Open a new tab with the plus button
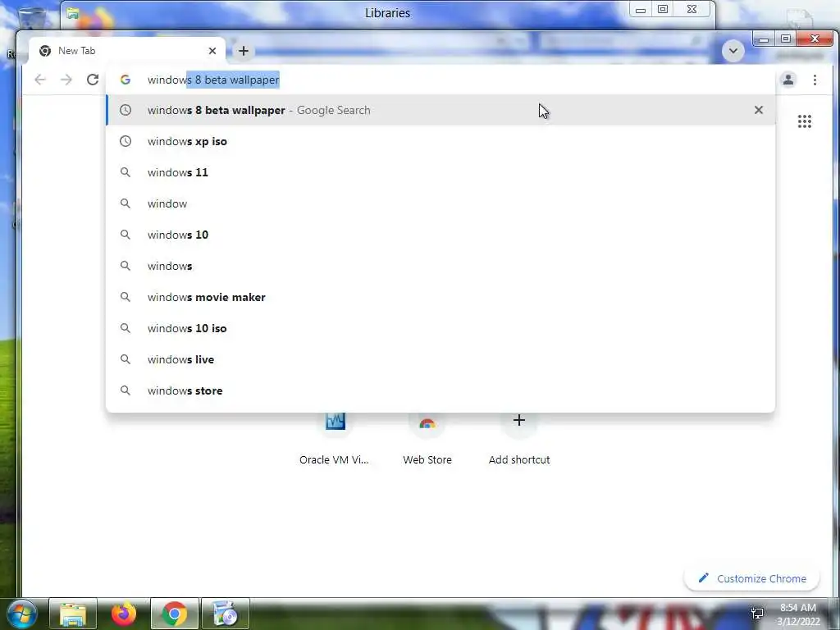840x630 pixels. pyautogui.click(x=244, y=51)
